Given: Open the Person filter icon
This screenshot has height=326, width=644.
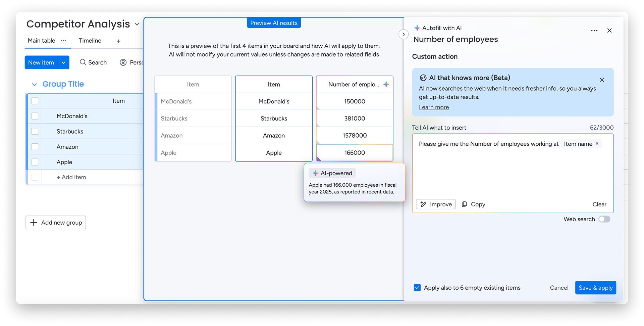Looking at the screenshot, I should pyautogui.click(x=123, y=62).
